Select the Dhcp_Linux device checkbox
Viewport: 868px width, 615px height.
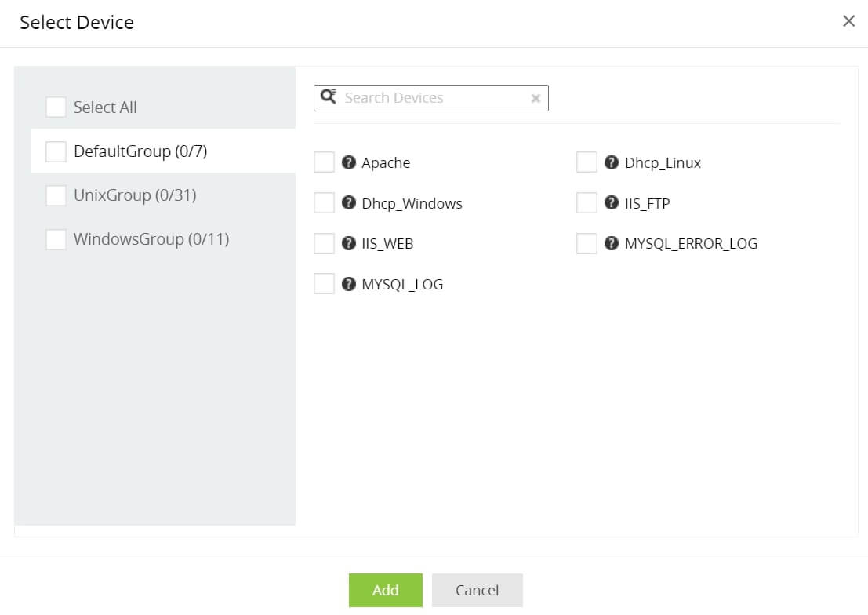tap(587, 162)
